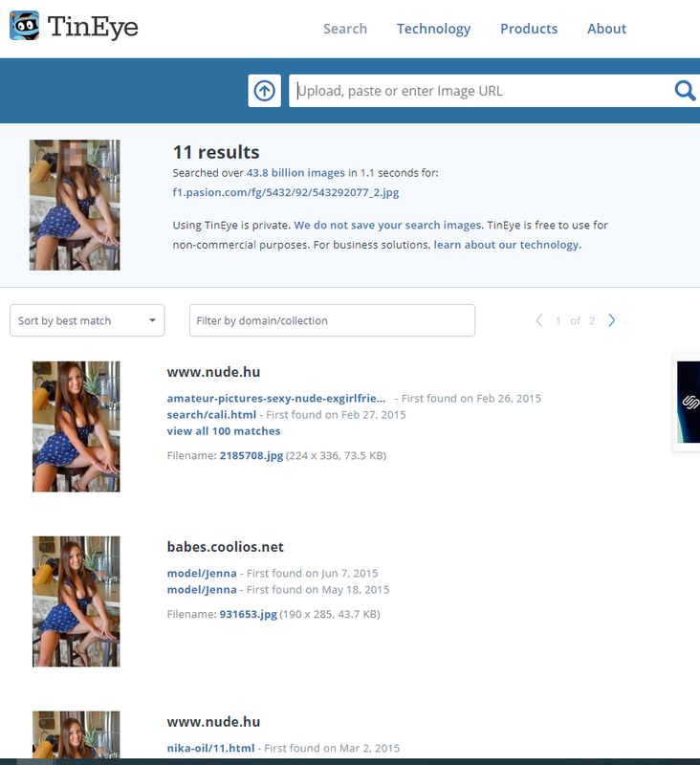Click page number 1 in pagination

558,320
